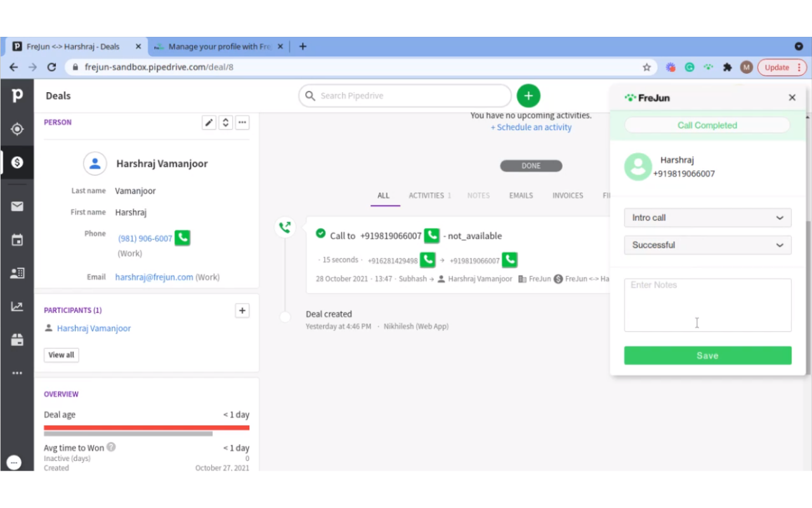Viewport: 812px width, 508px height.
Task: Open the Successful outcome dropdown
Action: [707, 245]
